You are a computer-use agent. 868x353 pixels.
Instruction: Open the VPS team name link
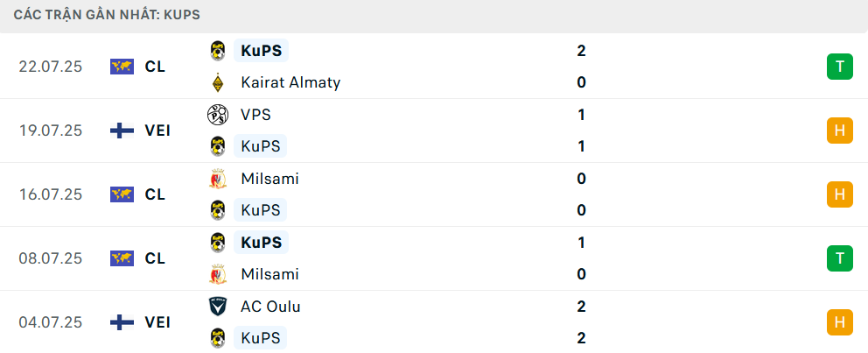tap(255, 115)
